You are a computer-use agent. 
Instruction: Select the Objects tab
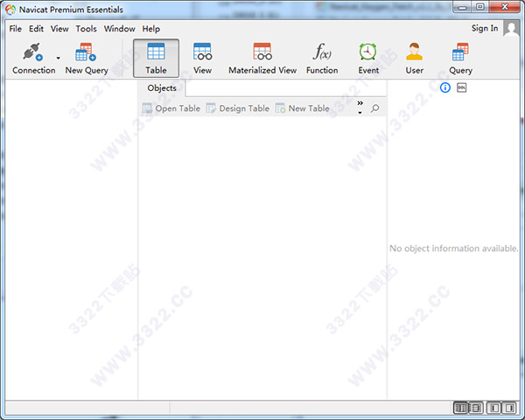162,88
